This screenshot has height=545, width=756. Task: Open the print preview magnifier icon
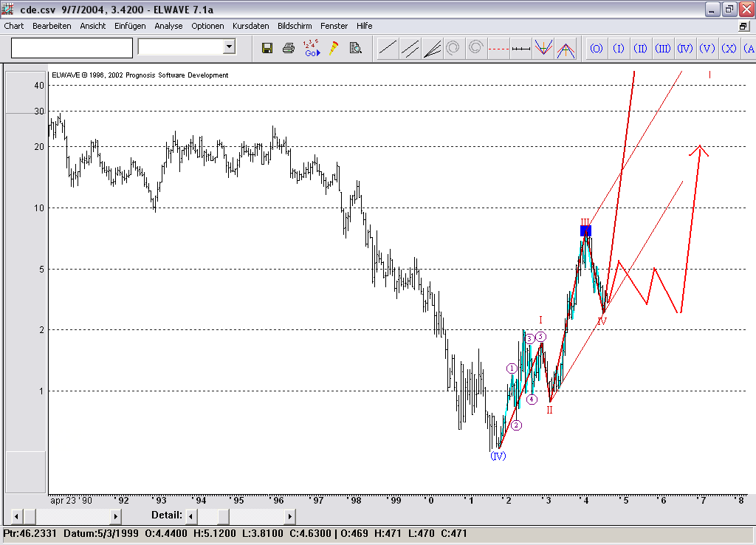click(x=356, y=48)
